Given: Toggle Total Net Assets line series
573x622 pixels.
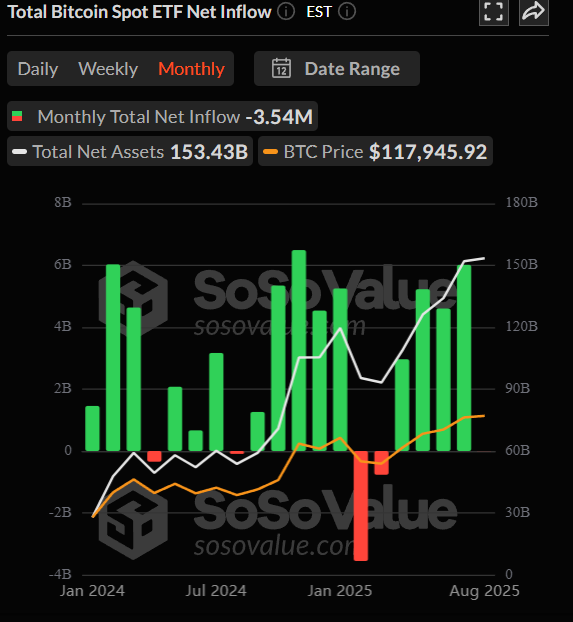Looking at the screenshot, I should point(130,151).
